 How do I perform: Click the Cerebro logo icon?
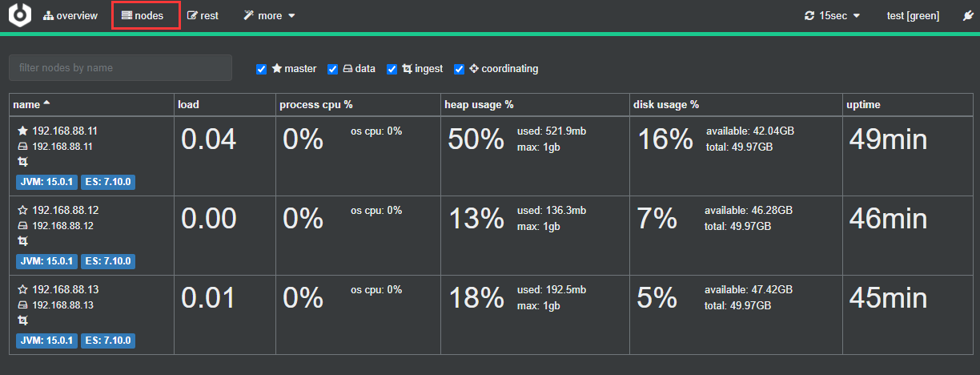[19, 15]
